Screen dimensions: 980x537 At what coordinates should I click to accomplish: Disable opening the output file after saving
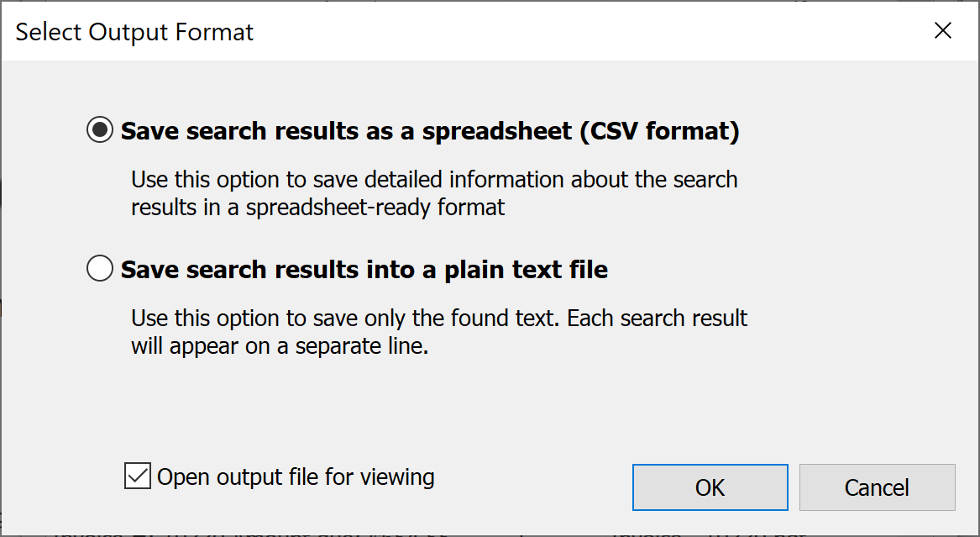(137, 476)
